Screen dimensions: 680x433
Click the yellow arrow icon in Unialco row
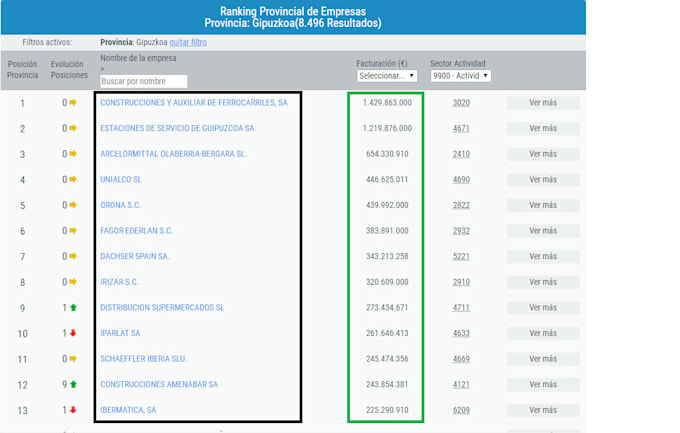click(73, 179)
